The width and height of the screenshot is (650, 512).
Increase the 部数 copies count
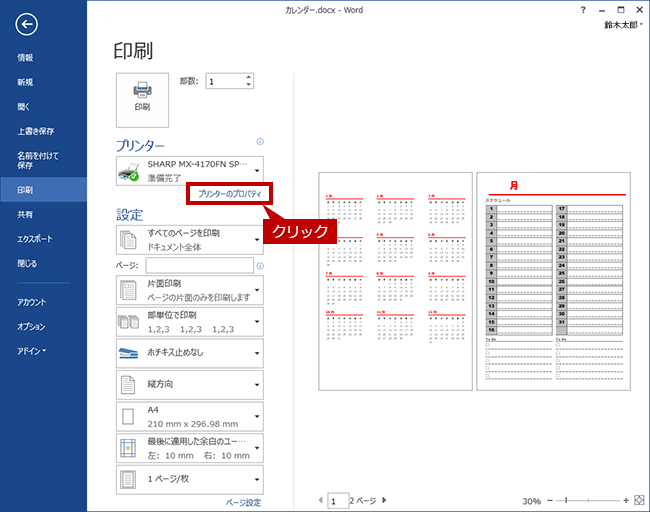click(248, 77)
